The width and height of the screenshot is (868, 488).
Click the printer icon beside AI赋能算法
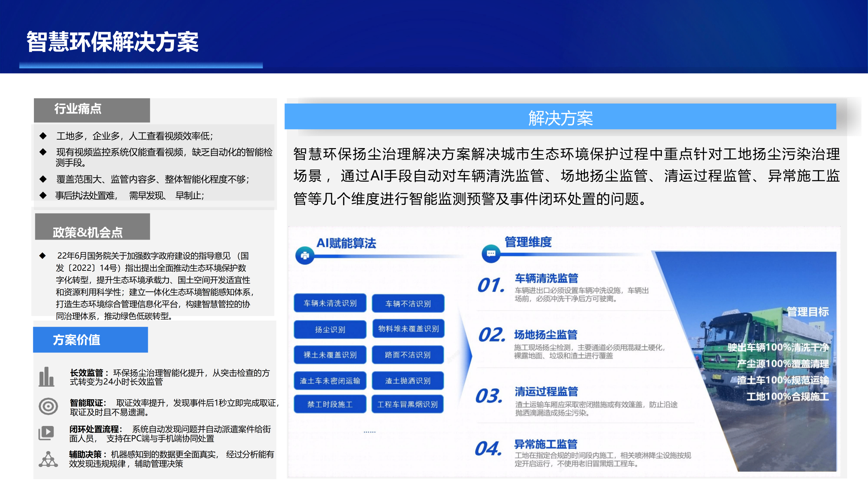[305, 256]
